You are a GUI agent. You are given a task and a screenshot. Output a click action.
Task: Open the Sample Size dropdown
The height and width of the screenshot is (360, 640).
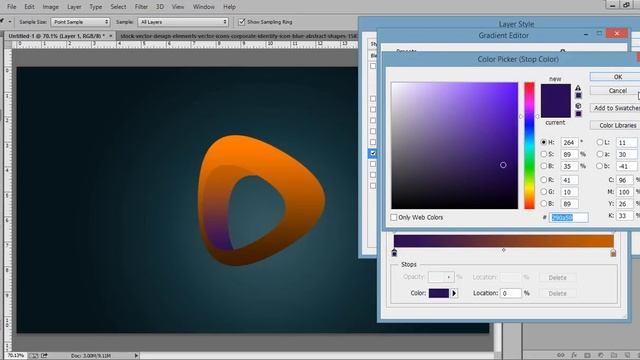pyautogui.click(x=80, y=22)
